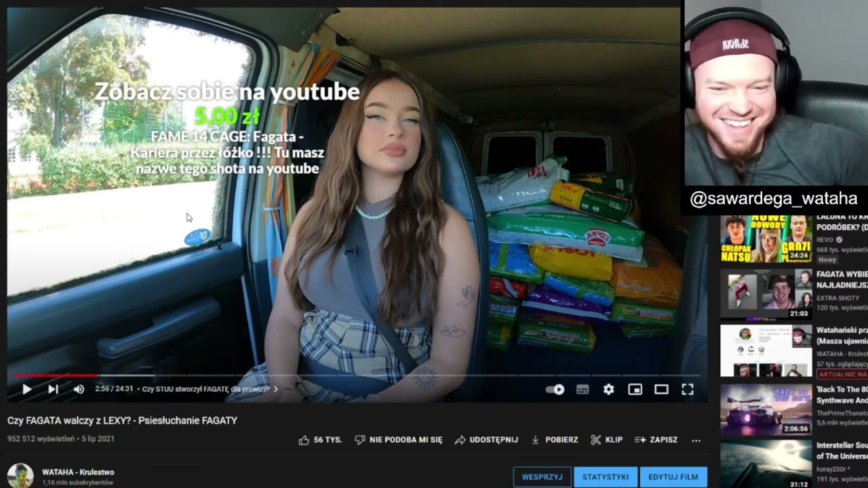Toggle the autoplay switch

(555, 389)
